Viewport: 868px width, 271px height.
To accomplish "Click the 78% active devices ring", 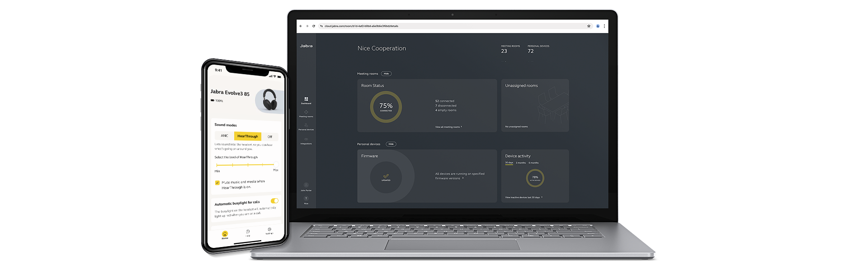I will click(535, 178).
